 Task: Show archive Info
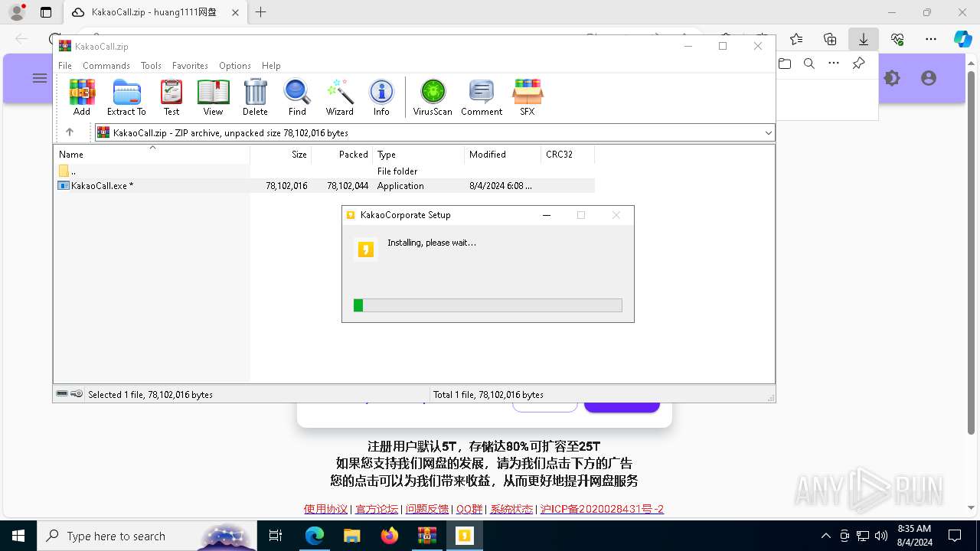pyautogui.click(x=381, y=97)
